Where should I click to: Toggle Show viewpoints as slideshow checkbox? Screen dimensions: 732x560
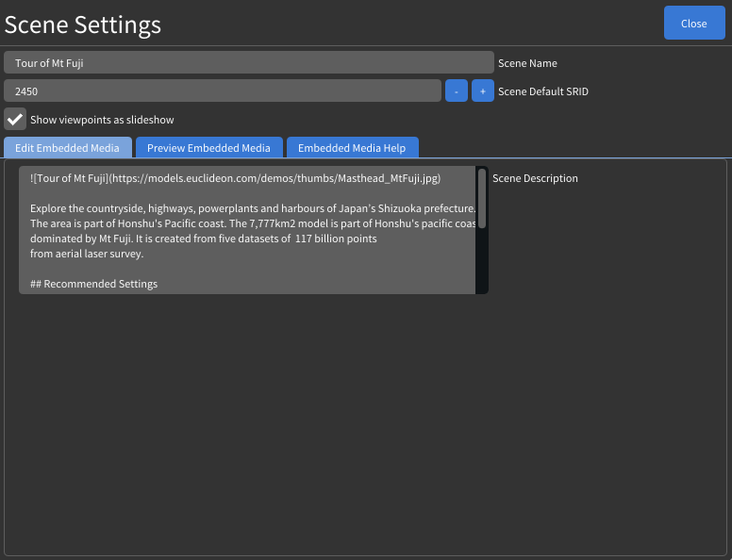tap(15, 120)
